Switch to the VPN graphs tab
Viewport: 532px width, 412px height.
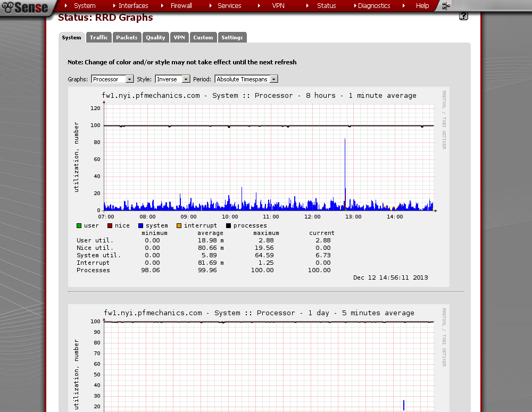pyautogui.click(x=179, y=37)
